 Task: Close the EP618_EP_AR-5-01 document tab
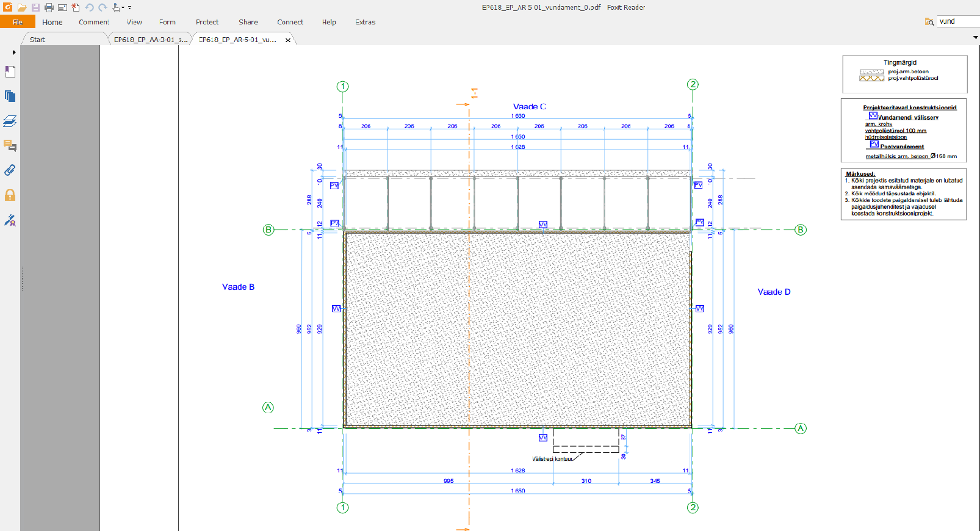[x=288, y=40]
